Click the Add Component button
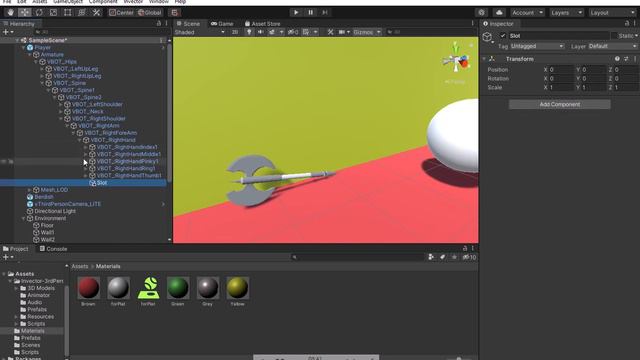Screen dimensions: 640x360 [560, 104]
